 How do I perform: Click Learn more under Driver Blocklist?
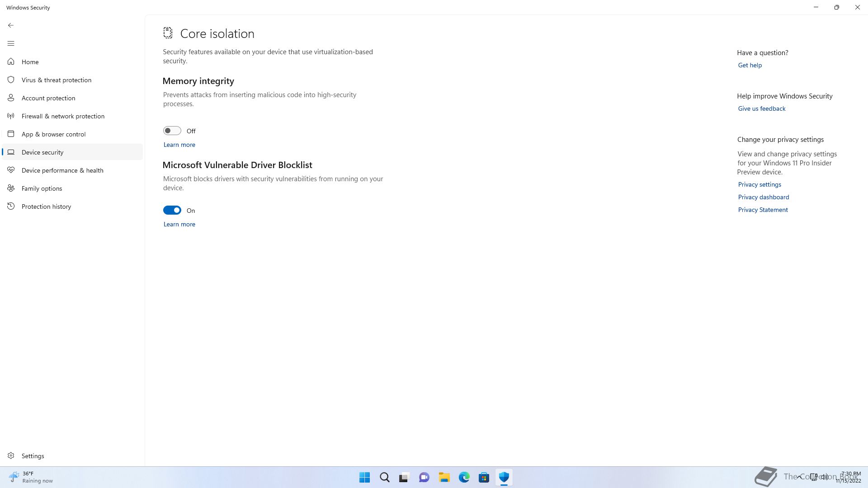point(179,224)
